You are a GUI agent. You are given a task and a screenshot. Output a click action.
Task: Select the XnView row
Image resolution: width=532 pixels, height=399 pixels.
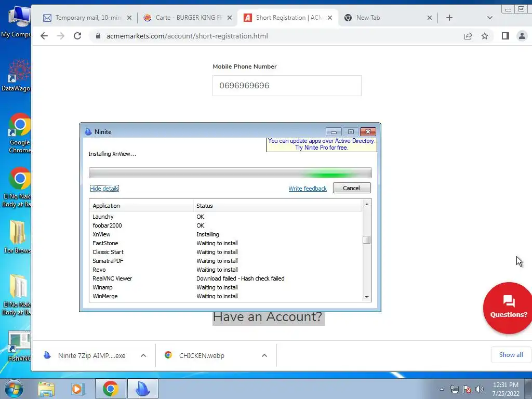(225, 234)
